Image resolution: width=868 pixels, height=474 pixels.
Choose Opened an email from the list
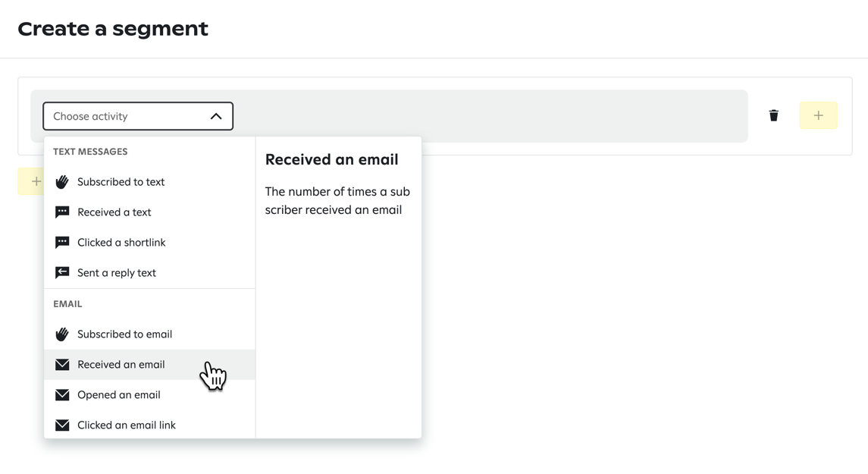[x=119, y=394]
